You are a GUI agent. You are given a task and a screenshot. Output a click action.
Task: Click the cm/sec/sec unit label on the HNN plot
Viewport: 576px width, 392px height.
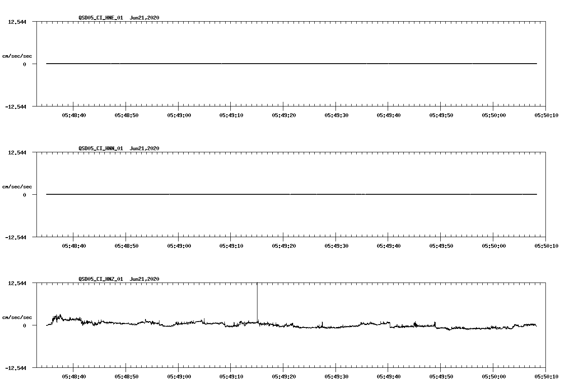[17, 187]
